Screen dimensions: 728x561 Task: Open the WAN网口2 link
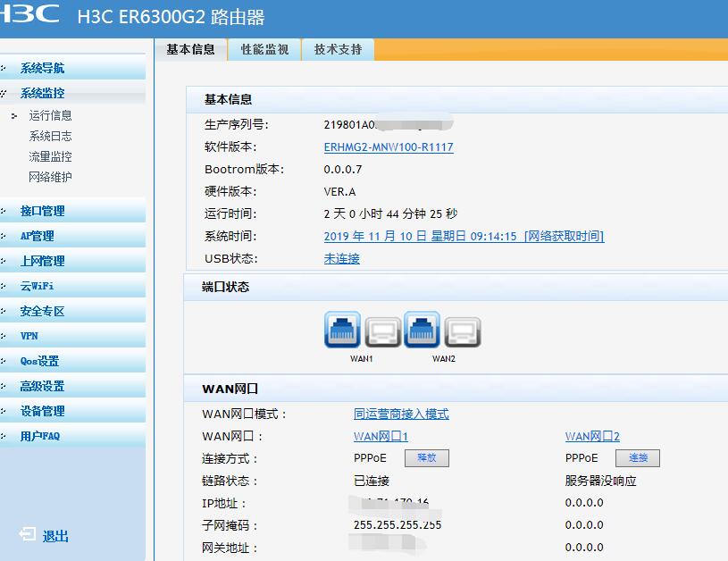point(592,437)
